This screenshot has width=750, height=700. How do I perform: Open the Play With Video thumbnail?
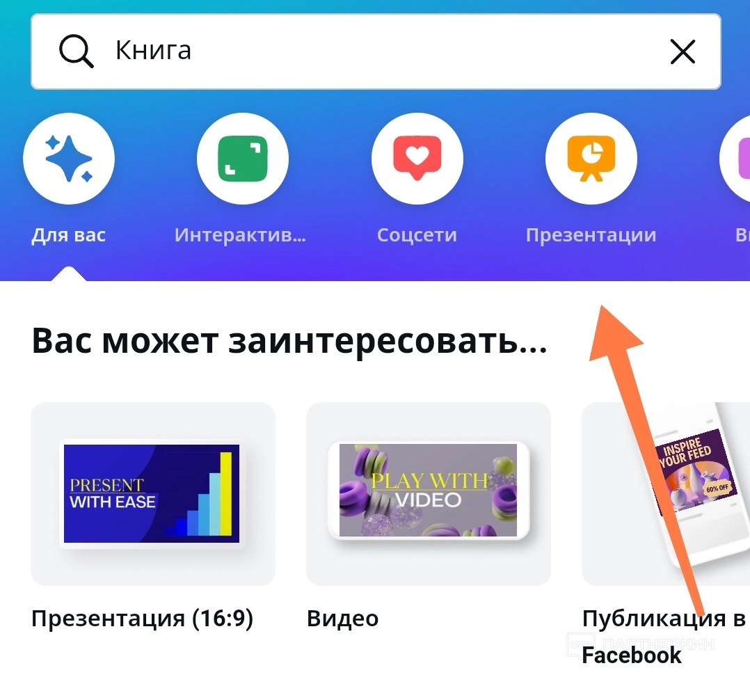[x=429, y=494]
